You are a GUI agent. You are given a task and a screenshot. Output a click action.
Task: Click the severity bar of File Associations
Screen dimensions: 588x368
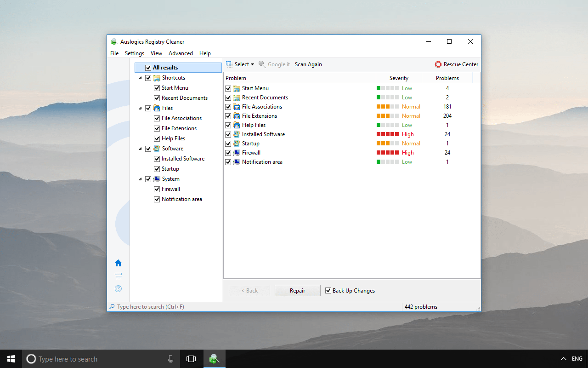click(x=388, y=107)
